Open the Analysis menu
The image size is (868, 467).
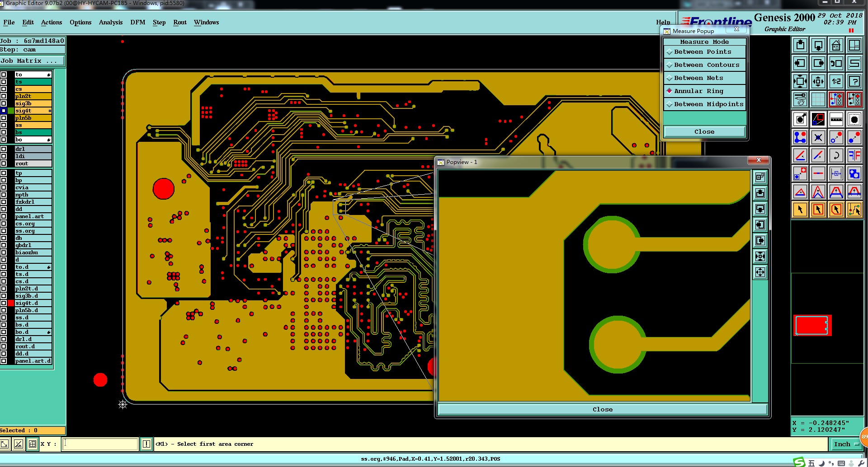coord(111,22)
